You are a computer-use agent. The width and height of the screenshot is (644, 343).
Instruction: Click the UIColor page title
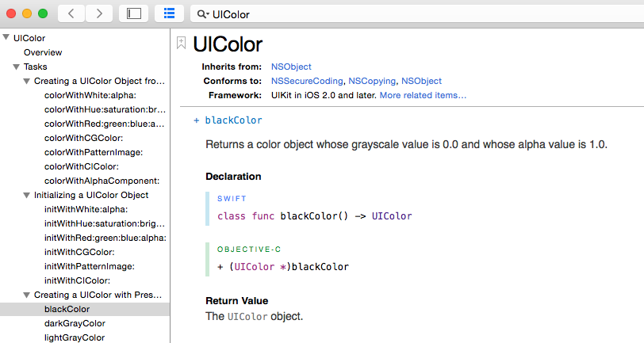coord(228,44)
